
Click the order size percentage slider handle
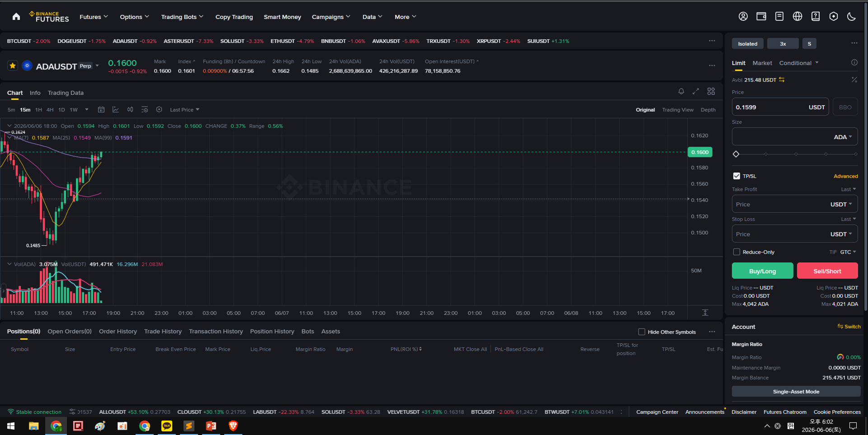736,154
